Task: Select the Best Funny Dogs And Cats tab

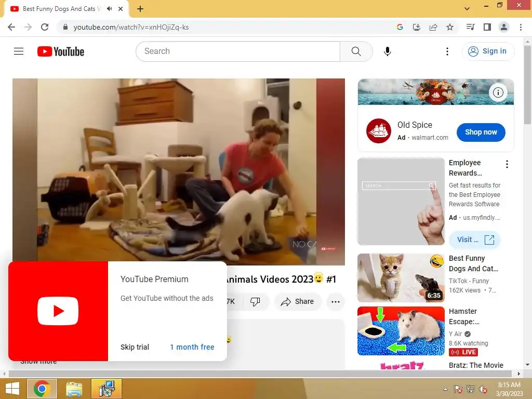Action: 61,9
